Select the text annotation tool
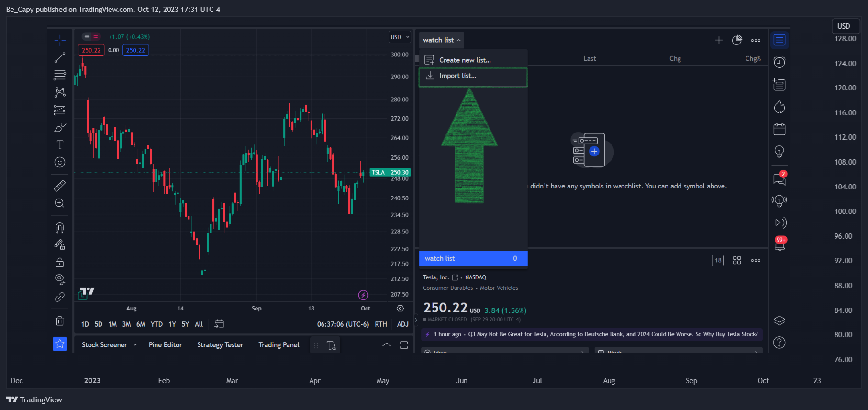This screenshot has height=410, width=868. [x=60, y=145]
